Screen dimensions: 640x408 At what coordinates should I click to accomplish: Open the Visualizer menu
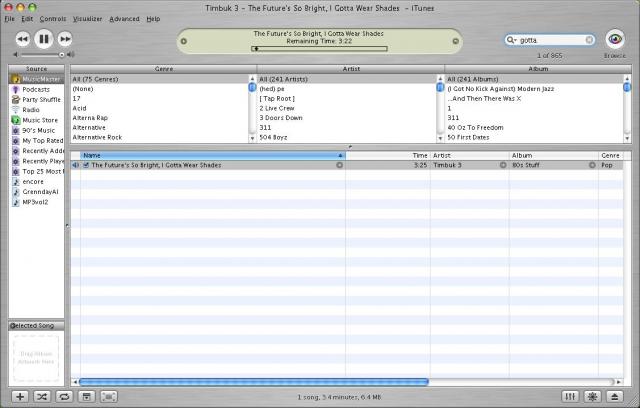(87, 19)
